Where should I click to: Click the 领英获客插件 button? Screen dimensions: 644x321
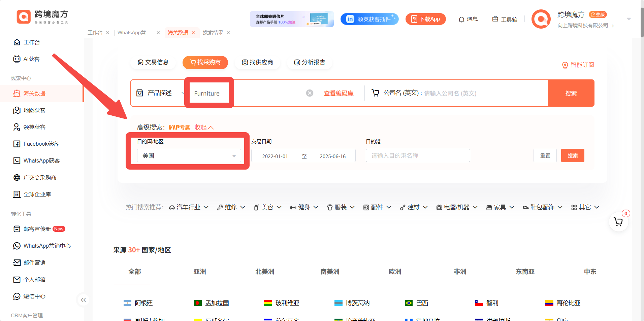369,19
